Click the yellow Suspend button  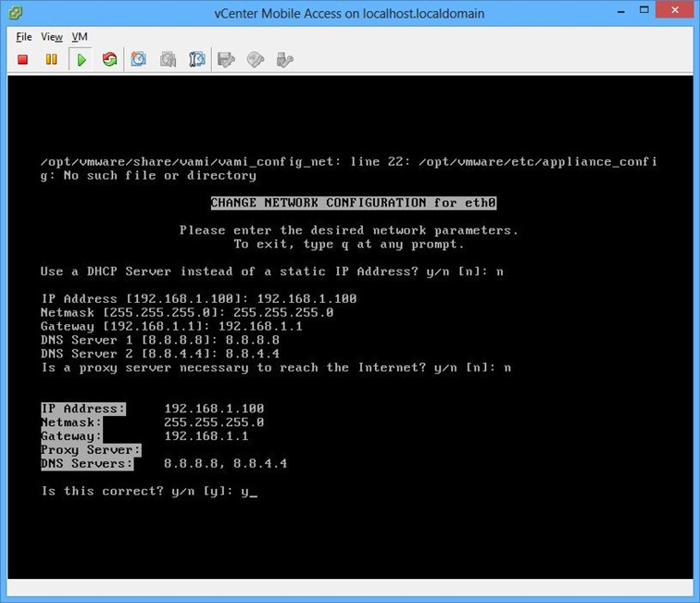[51, 59]
